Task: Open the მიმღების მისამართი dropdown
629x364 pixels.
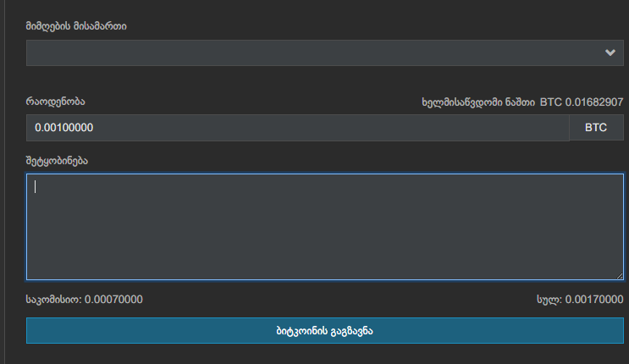Action: click(x=313, y=52)
